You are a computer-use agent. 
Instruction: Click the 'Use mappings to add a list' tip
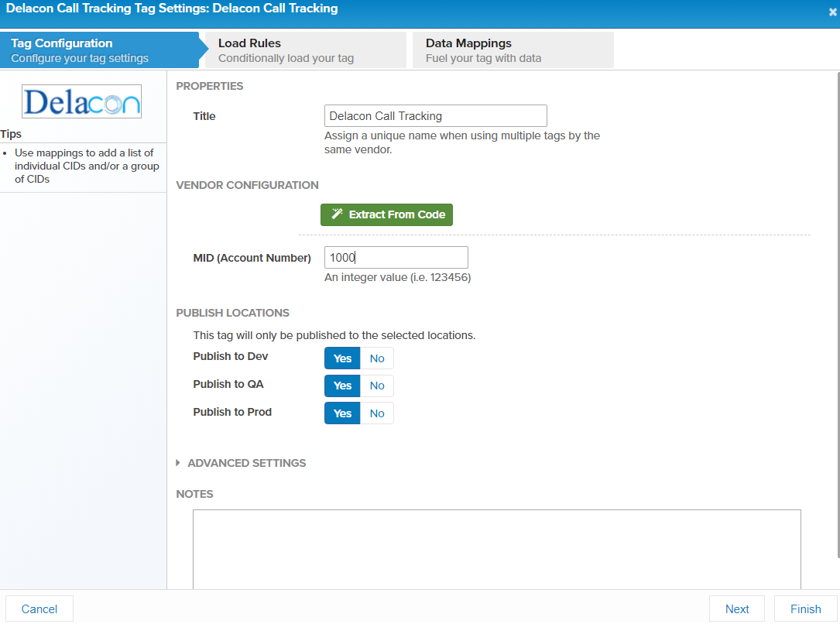coord(87,166)
